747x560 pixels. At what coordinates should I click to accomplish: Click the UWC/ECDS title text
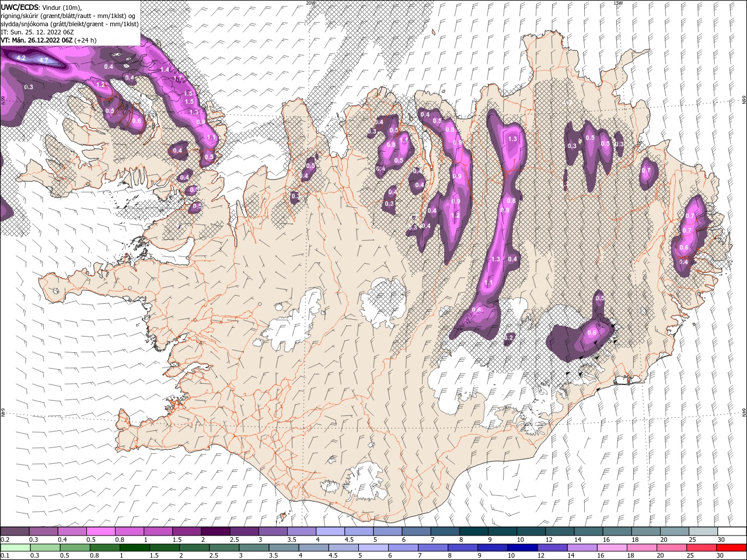pos(20,6)
